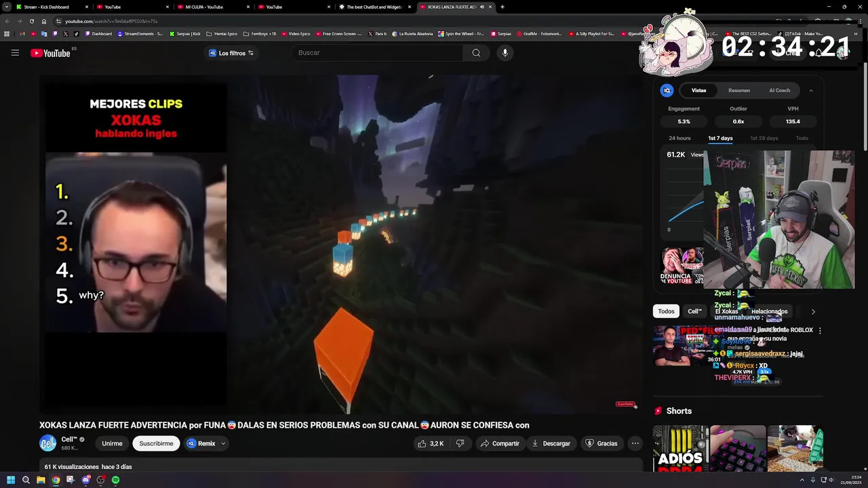868x488 pixels.
Task: Open the ADIÓS short thumbnail
Action: 681,448
